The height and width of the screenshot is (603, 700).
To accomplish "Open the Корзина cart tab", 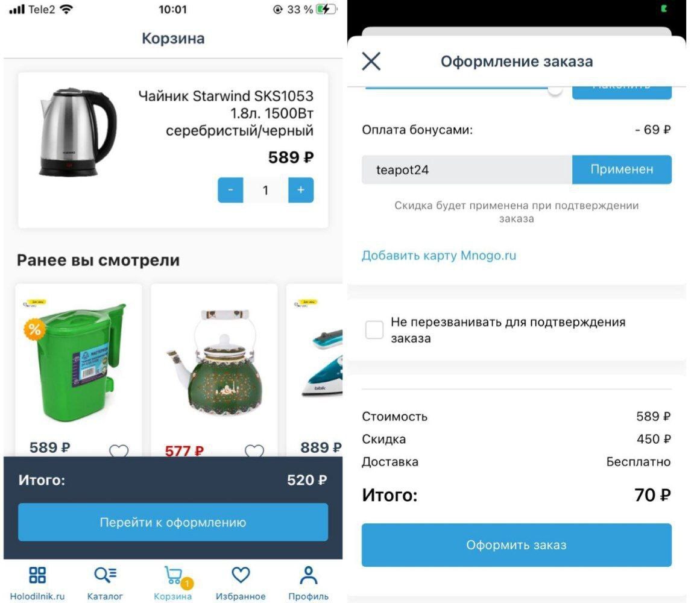I will [173, 583].
